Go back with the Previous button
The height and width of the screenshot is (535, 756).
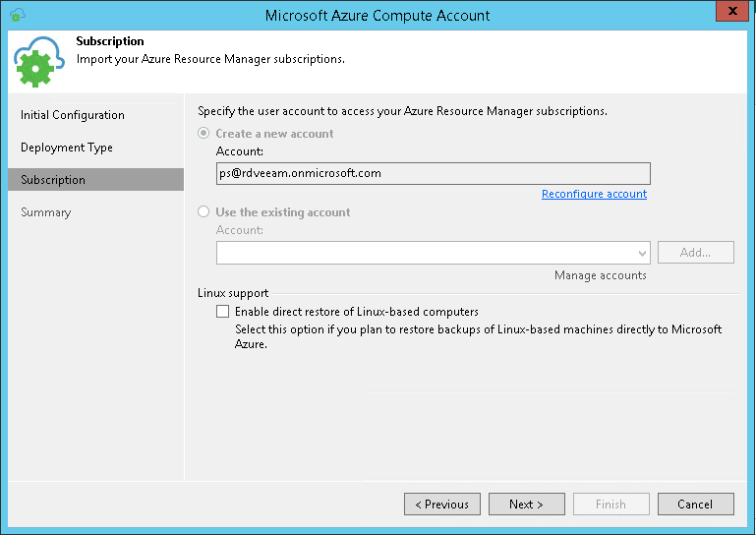442,505
